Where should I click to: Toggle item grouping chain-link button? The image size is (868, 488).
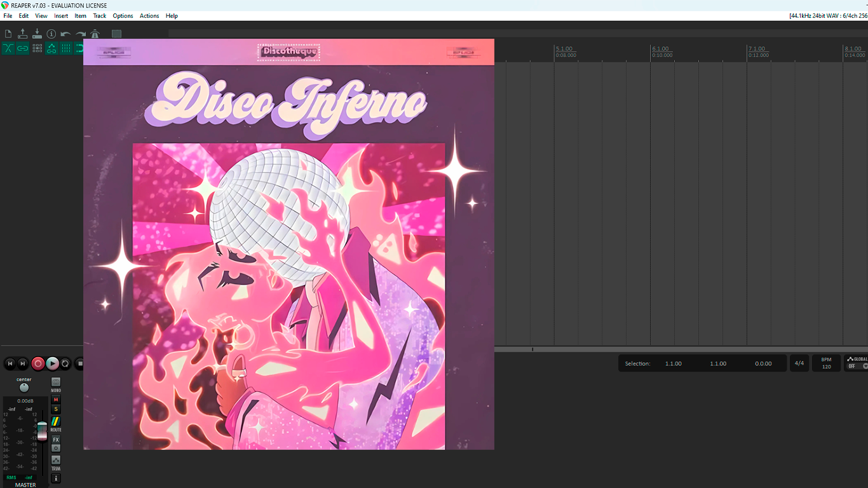coord(23,48)
